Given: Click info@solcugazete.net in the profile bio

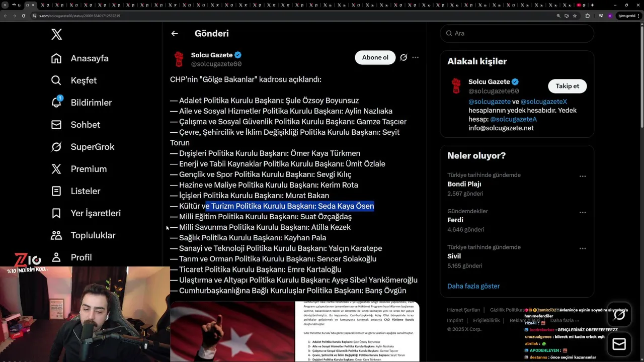Looking at the screenshot, I should [501, 128].
